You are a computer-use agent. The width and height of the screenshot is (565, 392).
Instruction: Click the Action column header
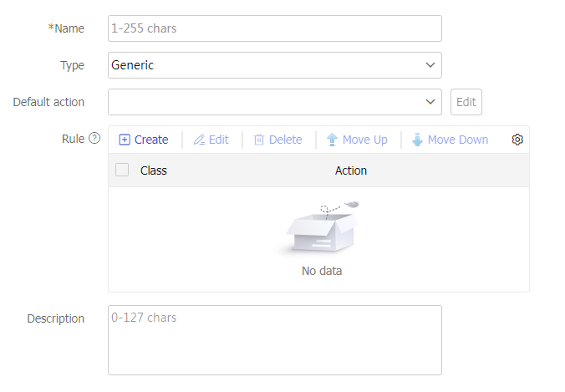[351, 171]
